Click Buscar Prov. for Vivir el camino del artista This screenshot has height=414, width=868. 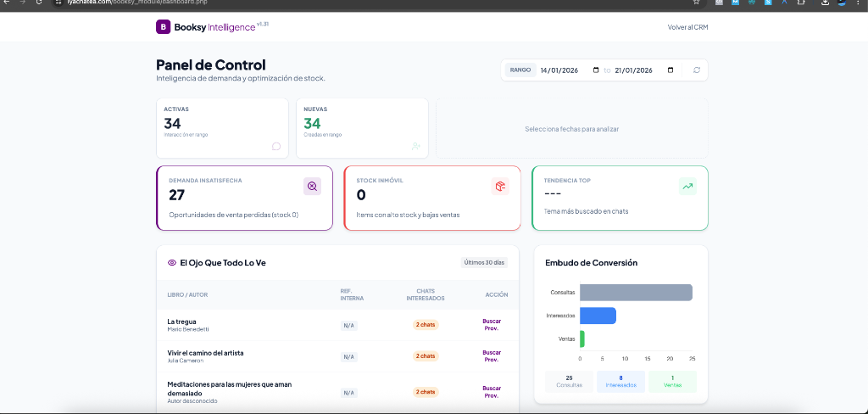click(491, 355)
